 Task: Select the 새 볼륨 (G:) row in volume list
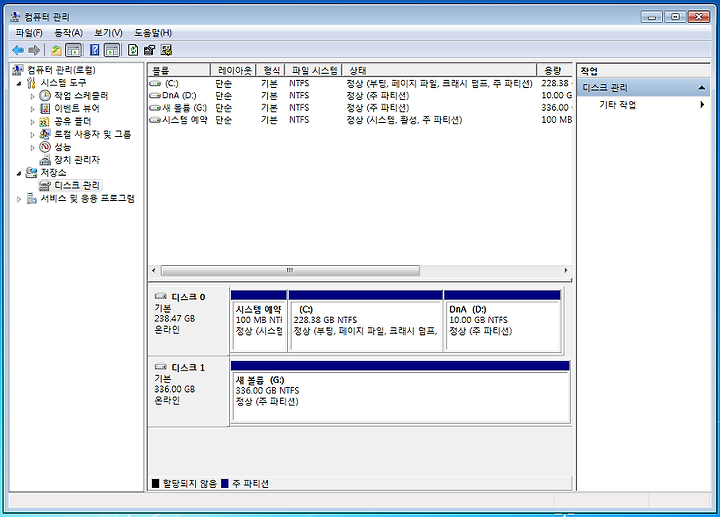[x=360, y=108]
